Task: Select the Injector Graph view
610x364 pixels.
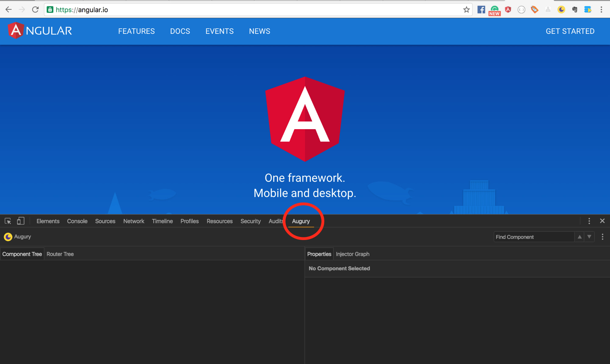Action: click(353, 254)
